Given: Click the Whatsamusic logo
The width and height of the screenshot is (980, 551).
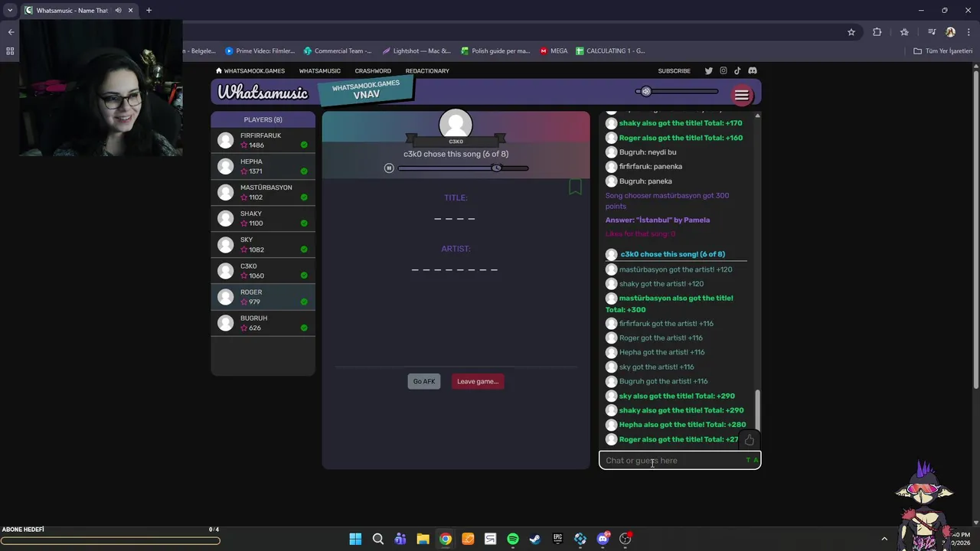Looking at the screenshot, I should click(263, 93).
